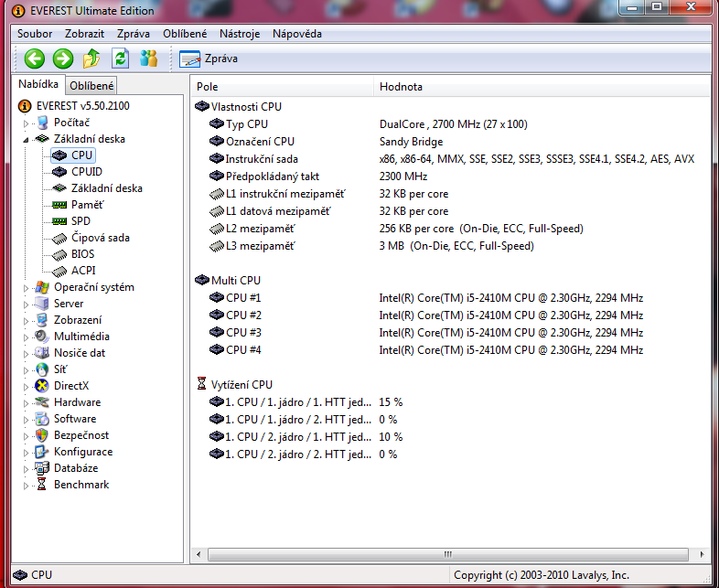Click the Pole column header
The width and height of the screenshot is (719, 588).
[x=282, y=87]
